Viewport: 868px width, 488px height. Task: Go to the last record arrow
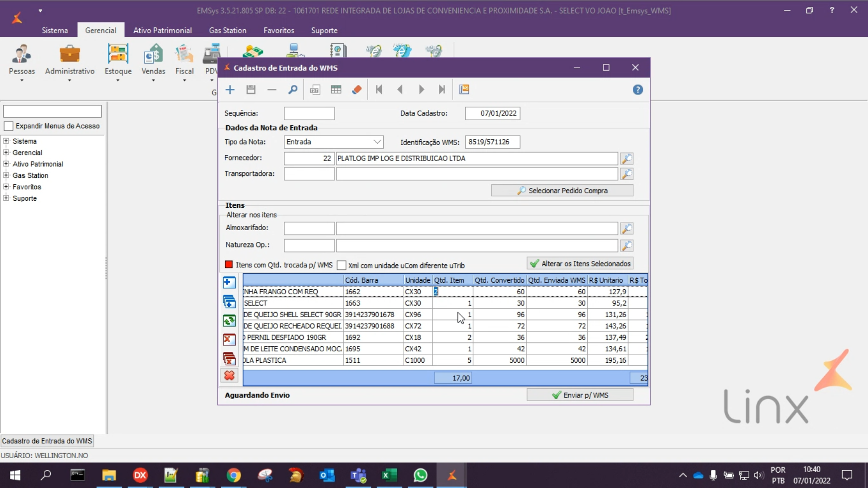(441, 90)
